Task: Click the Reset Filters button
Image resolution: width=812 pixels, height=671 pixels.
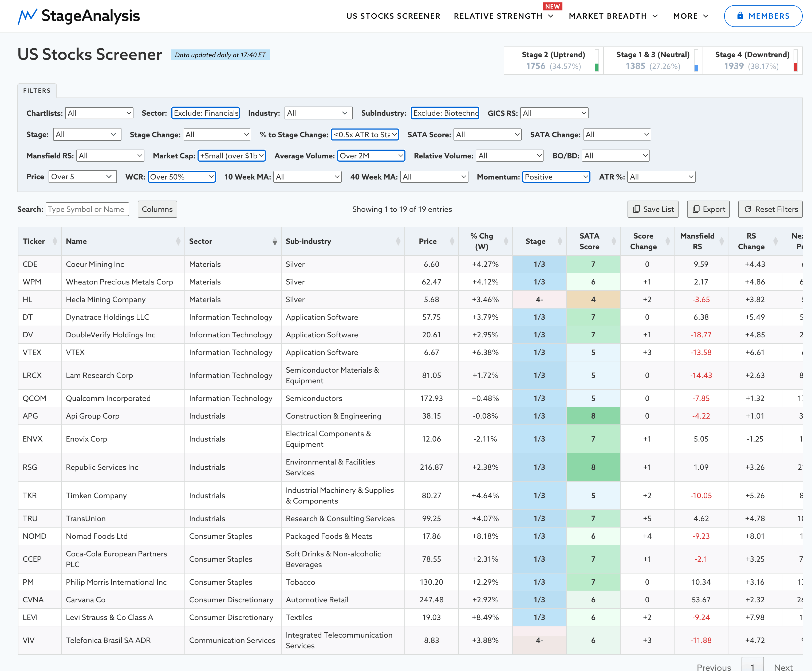Action: click(770, 209)
